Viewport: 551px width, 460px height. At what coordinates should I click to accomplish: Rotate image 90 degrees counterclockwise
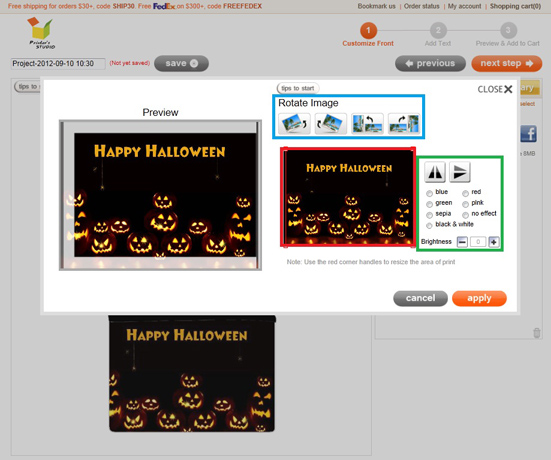click(x=367, y=123)
